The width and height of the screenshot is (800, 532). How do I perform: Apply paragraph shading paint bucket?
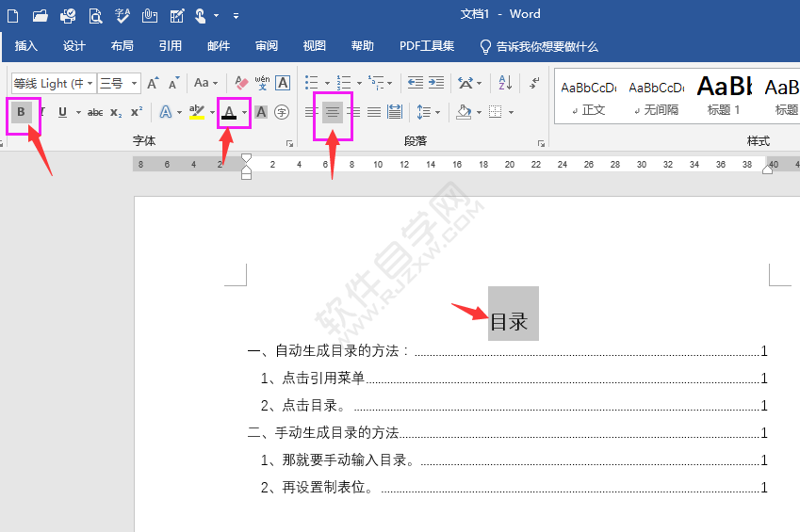tap(464, 112)
